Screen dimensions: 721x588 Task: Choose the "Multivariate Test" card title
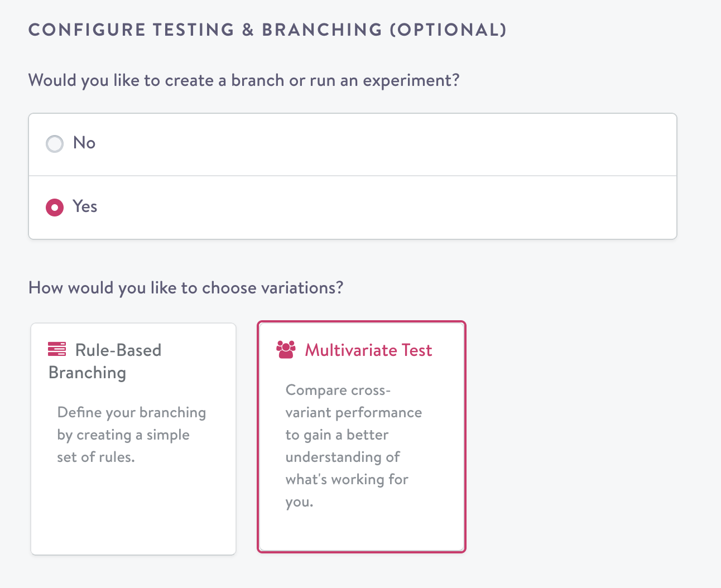[368, 350]
